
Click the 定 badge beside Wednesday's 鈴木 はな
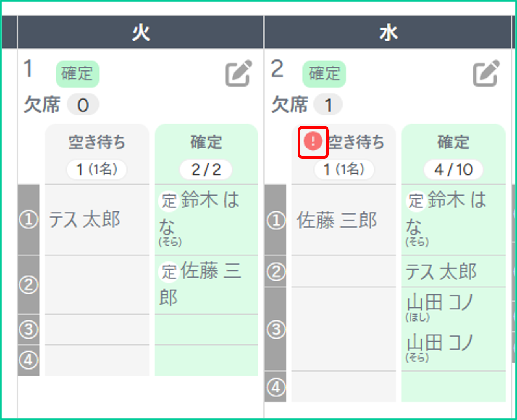coord(416,200)
